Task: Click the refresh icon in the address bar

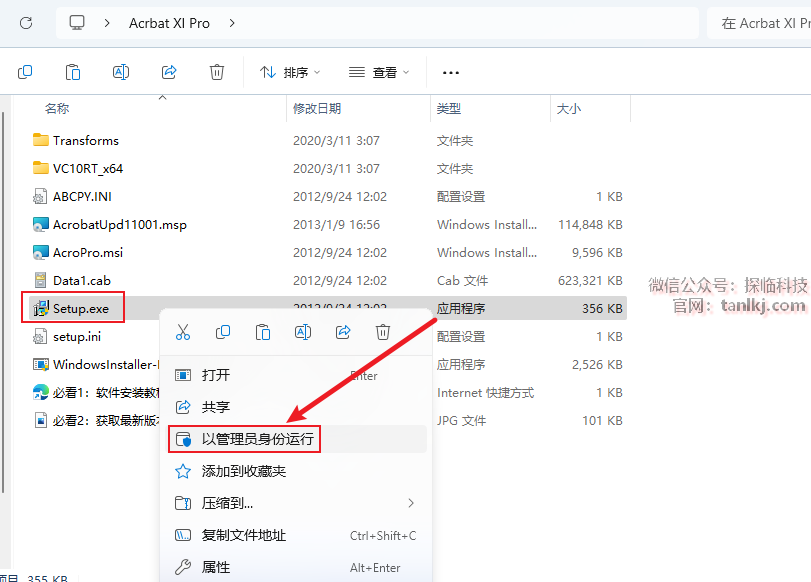Action: point(26,23)
